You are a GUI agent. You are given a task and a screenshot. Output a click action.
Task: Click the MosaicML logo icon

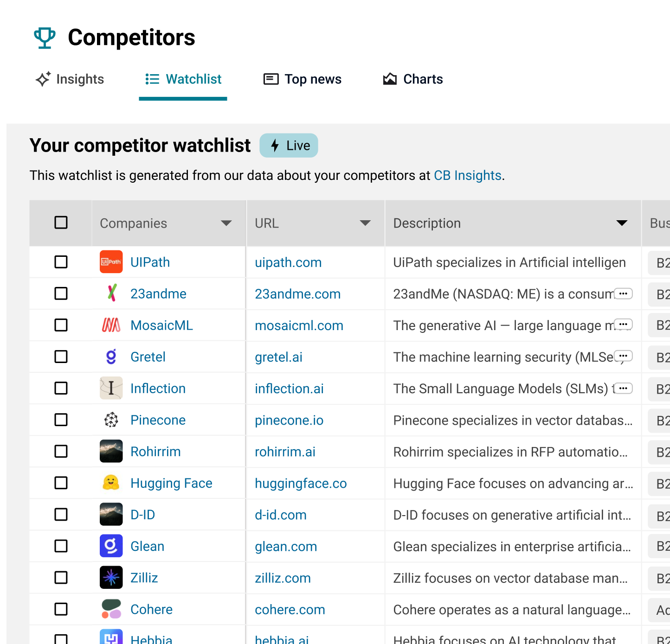(x=111, y=325)
